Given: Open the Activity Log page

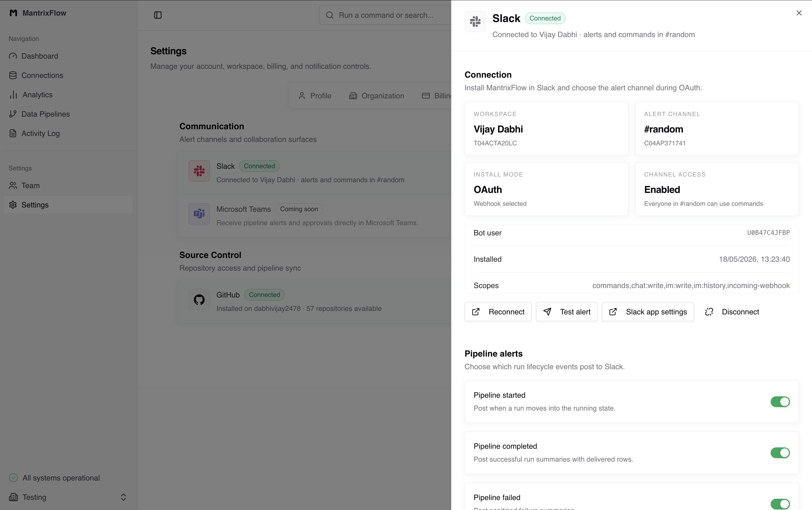Looking at the screenshot, I should click(x=68, y=133).
